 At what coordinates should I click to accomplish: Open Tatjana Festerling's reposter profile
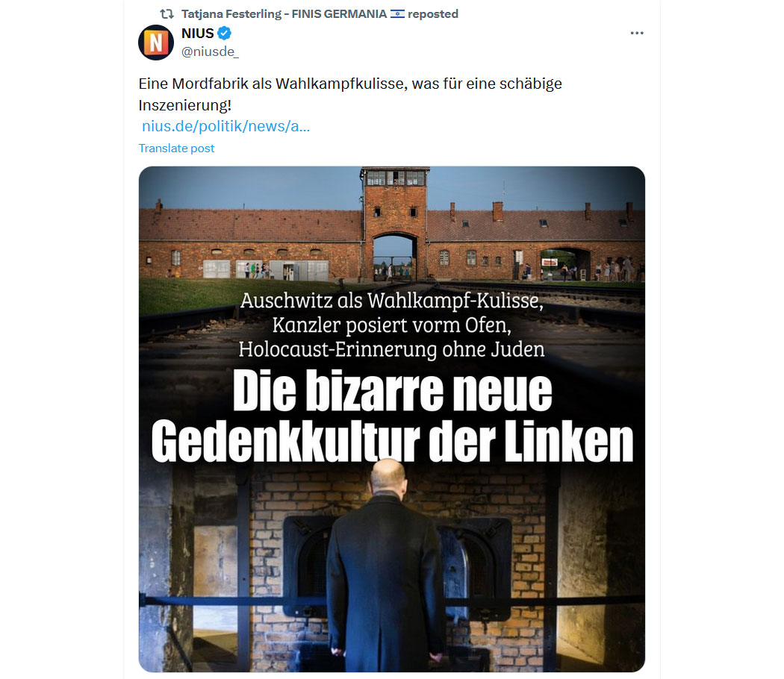pyautogui.click(x=284, y=14)
